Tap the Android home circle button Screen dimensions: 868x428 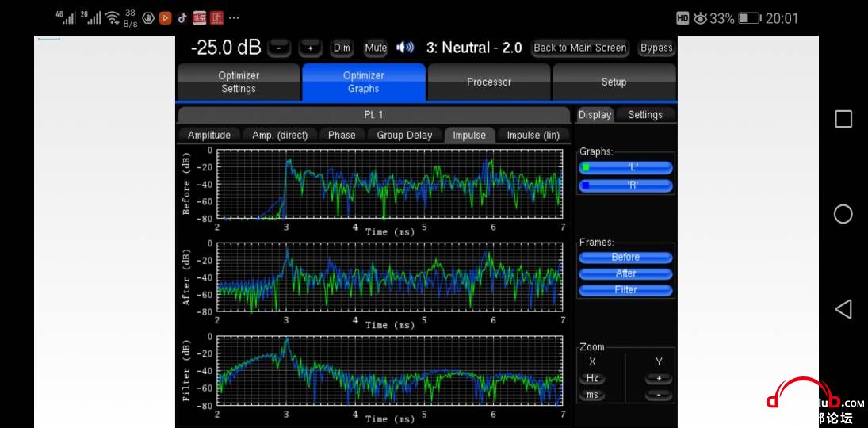click(843, 214)
